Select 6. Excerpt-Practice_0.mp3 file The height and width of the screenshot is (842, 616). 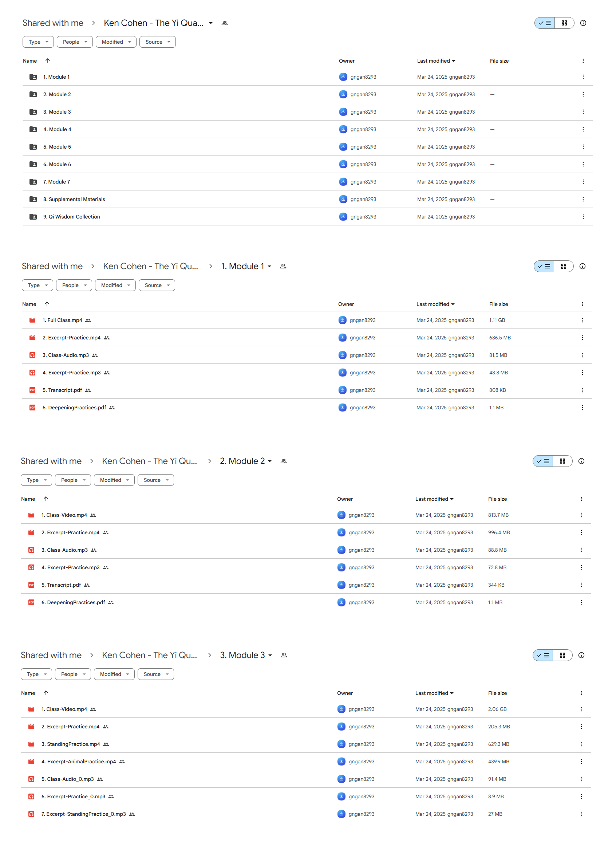pyautogui.click(x=306, y=796)
